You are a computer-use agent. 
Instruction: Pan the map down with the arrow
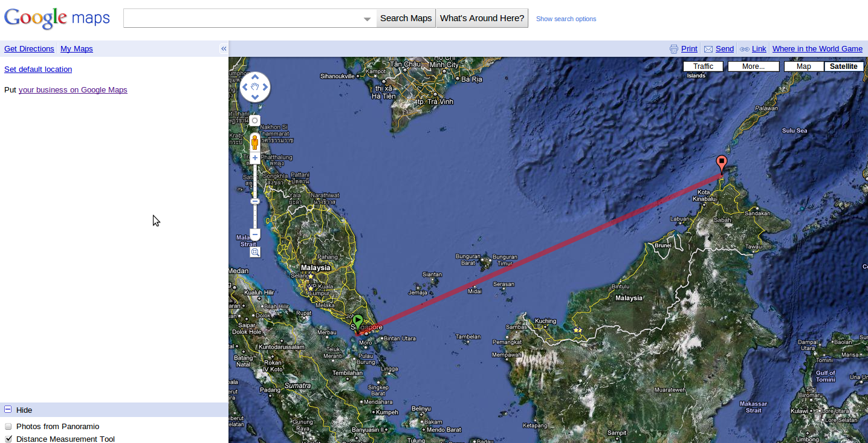coord(255,98)
